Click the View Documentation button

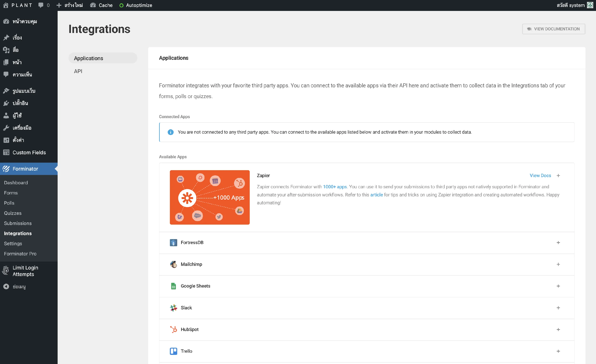pos(553,29)
